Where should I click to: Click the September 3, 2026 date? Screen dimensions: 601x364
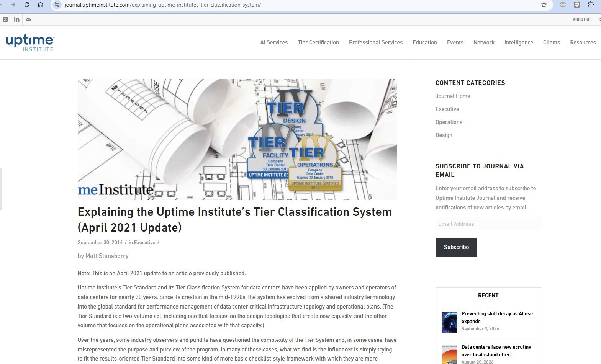click(x=480, y=329)
